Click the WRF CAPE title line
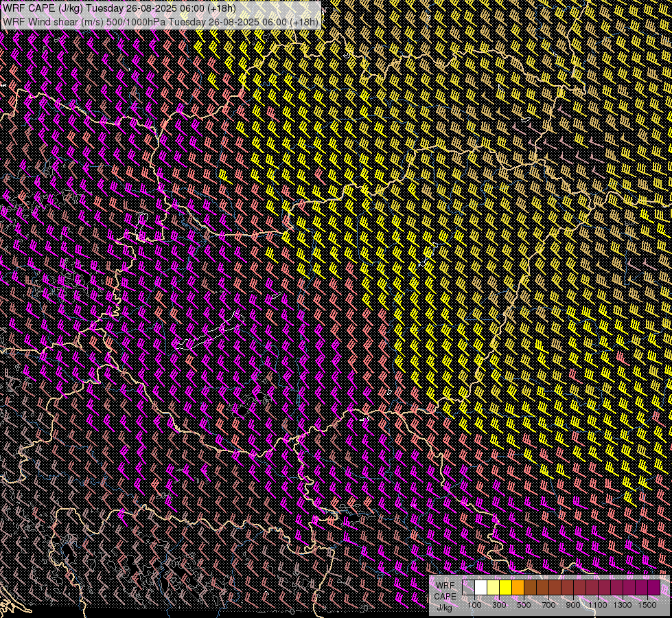 click(x=119, y=8)
